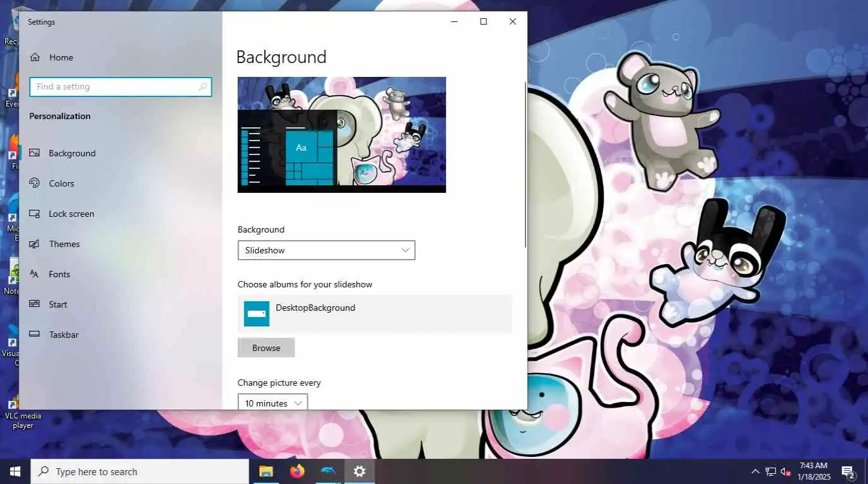Open Lock screen icon in sidebar

click(35, 214)
